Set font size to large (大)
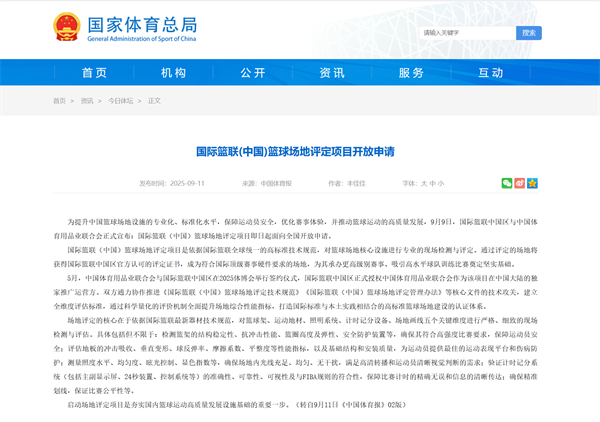Viewport: 600px width, 422px height. pyautogui.click(x=423, y=184)
